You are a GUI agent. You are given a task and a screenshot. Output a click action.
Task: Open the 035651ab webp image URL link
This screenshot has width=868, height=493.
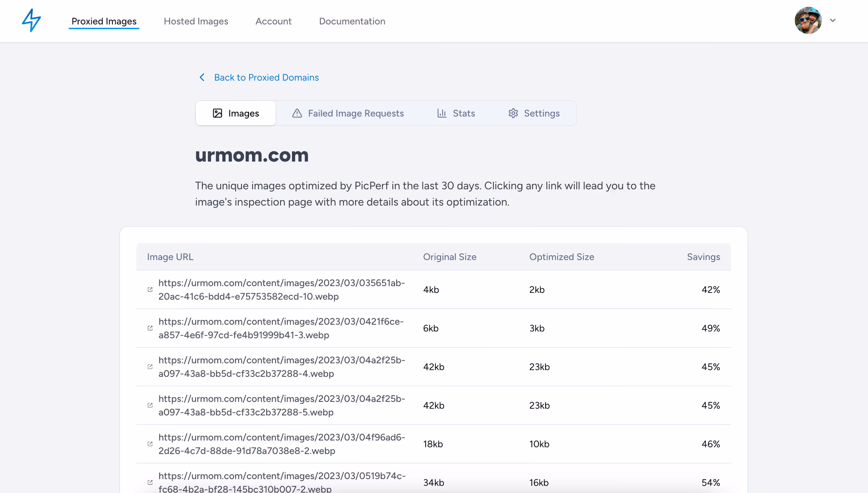point(281,289)
